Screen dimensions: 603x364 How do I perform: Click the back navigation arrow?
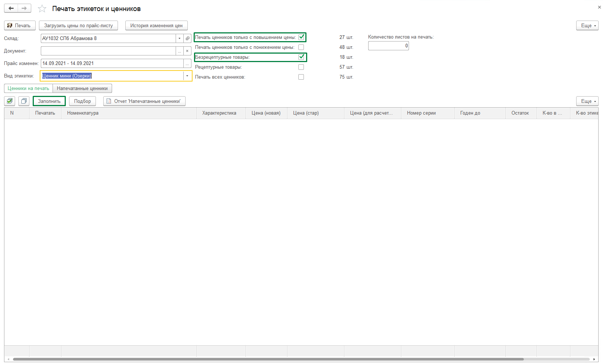tap(11, 8)
